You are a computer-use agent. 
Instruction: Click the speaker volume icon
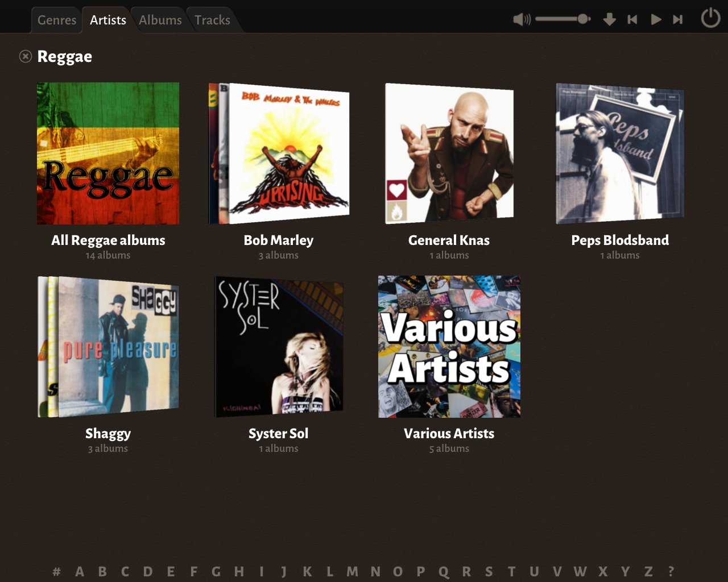click(x=522, y=19)
